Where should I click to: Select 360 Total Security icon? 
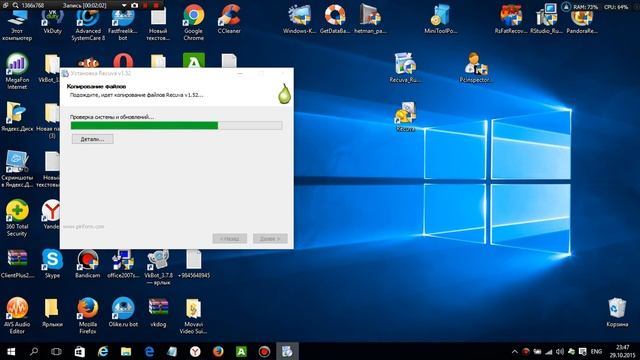17,218
